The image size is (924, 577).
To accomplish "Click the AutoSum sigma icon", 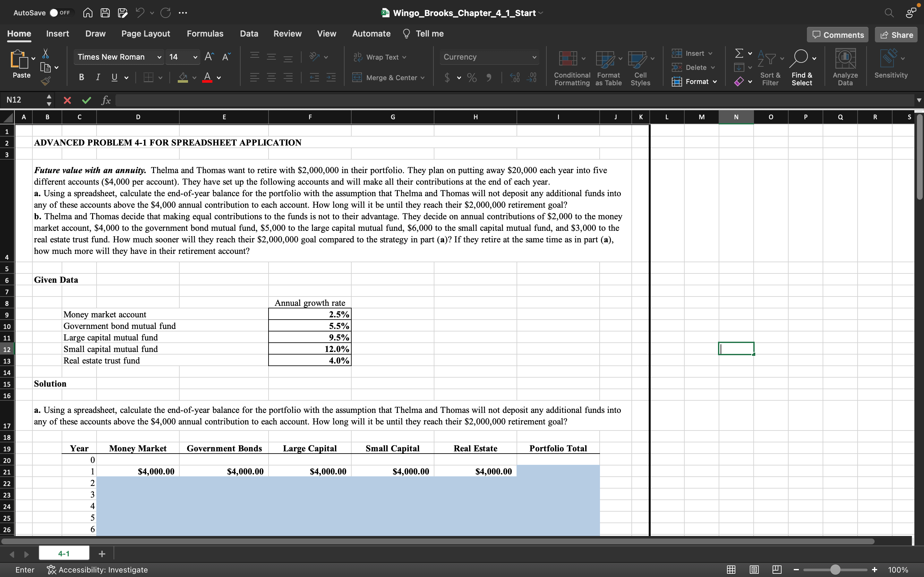I will (739, 54).
